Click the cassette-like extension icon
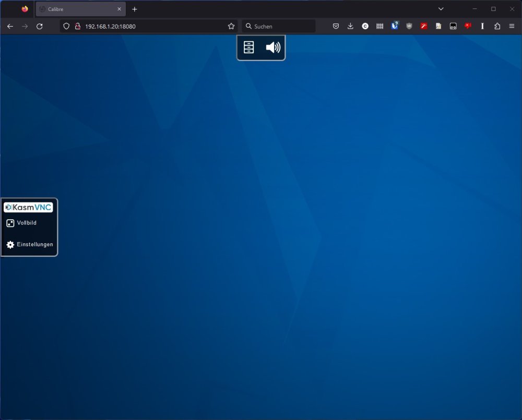The height and width of the screenshot is (420, 522). 453,26
